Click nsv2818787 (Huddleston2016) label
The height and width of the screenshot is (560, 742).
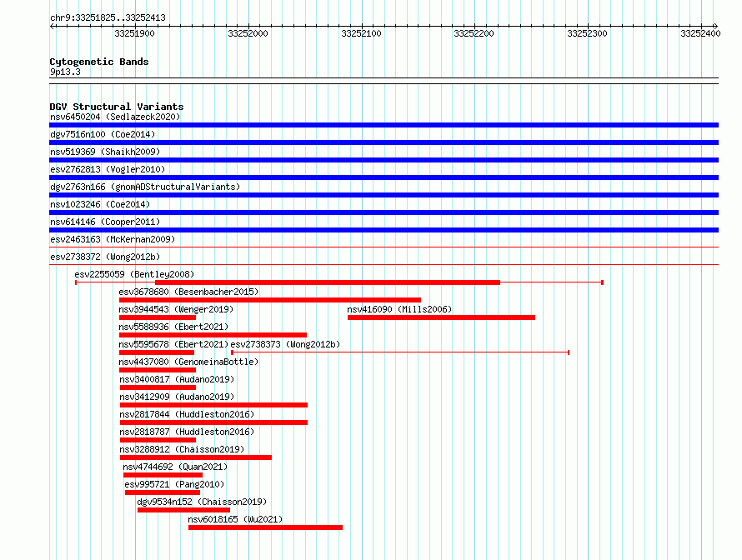coord(187,432)
